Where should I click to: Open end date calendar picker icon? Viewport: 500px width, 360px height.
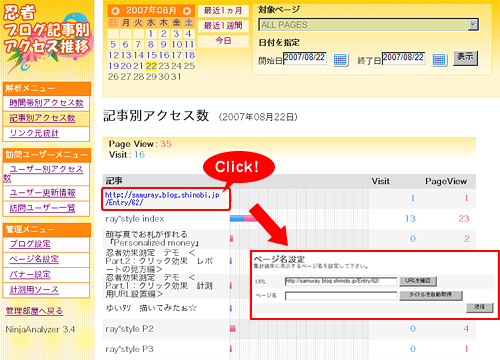[439, 60]
